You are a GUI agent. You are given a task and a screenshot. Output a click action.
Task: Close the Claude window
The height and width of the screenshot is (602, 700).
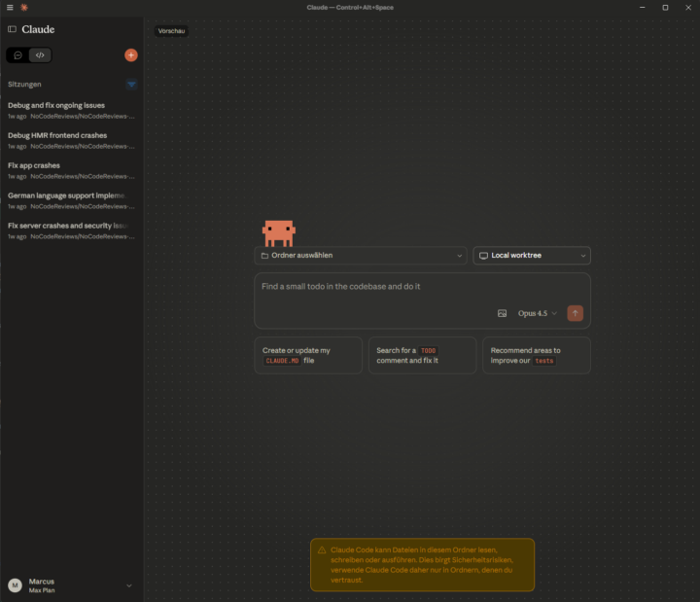(x=688, y=8)
